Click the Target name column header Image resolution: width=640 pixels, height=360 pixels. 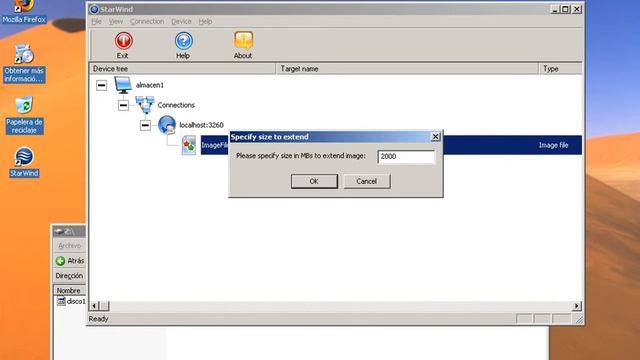tap(407, 69)
